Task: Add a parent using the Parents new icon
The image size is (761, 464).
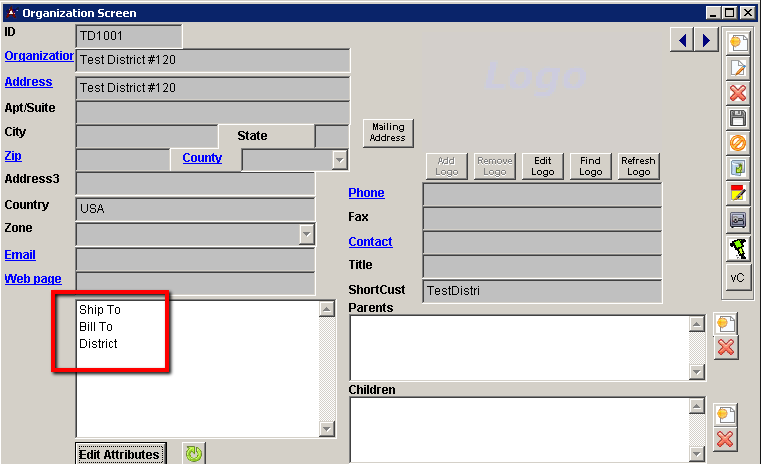Action: coord(726,324)
